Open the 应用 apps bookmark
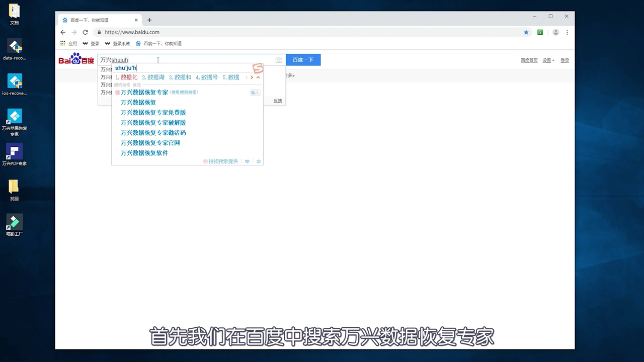644x362 pixels. tap(68, 44)
